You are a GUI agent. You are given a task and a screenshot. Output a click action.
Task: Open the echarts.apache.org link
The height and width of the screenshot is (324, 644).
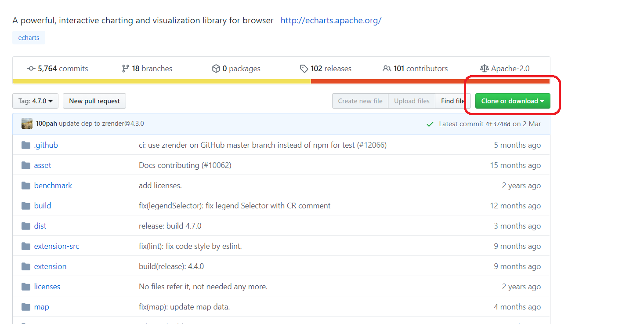point(331,20)
